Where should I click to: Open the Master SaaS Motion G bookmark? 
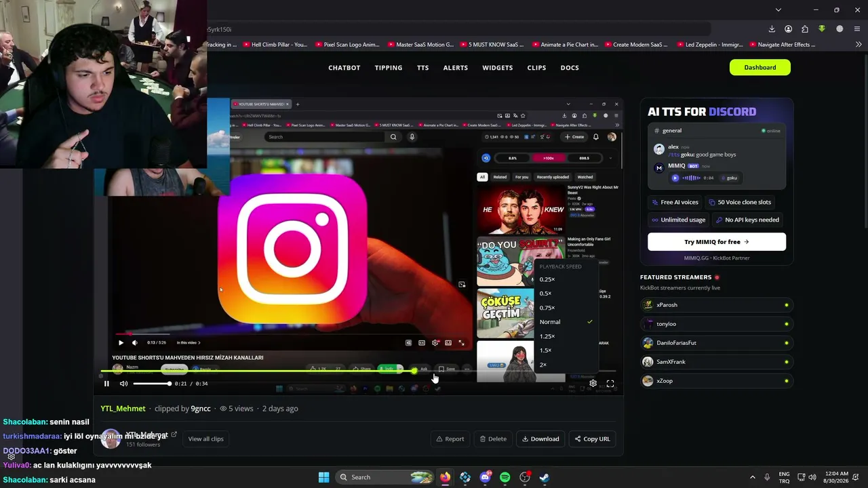(420, 45)
